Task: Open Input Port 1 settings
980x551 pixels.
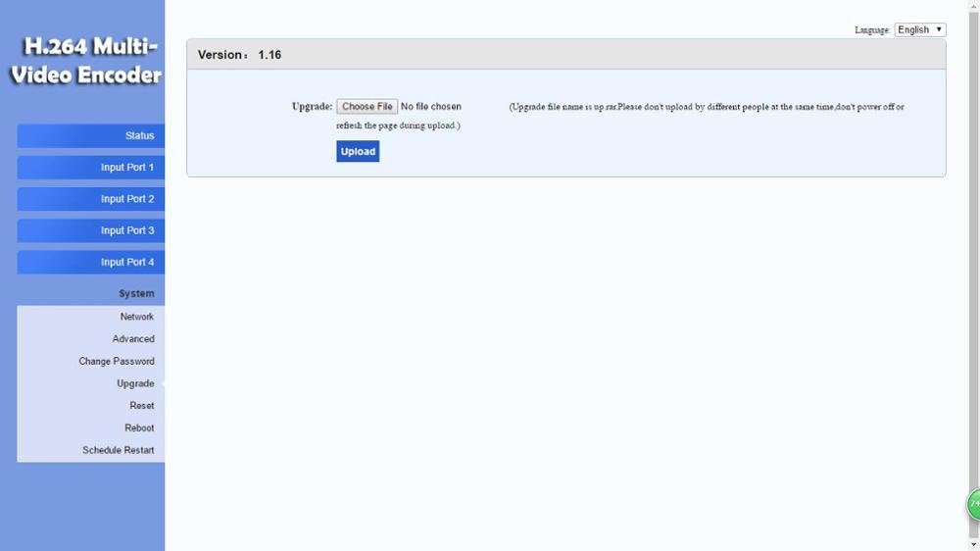Action: [91, 167]
